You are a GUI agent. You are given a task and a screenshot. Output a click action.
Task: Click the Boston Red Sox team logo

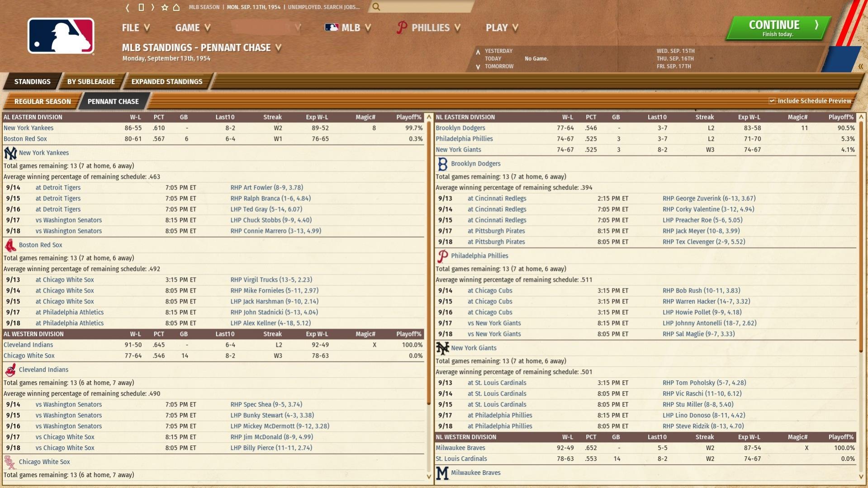pyautogui.click(x=10, y=246)
